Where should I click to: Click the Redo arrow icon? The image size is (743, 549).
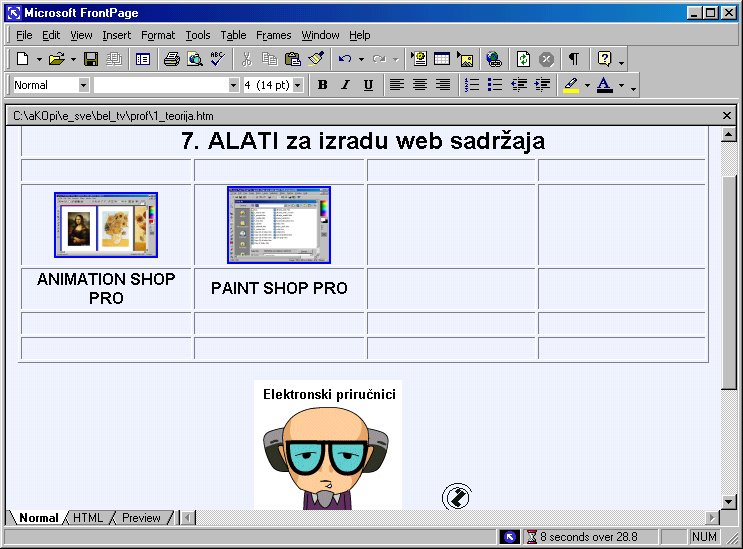[x=379, y=59]
